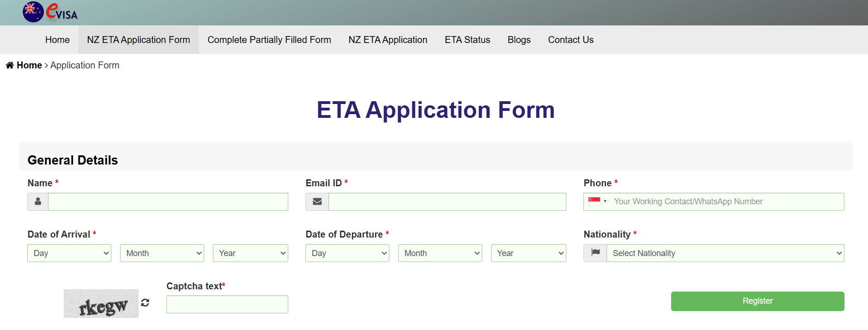Focus the Captcha text input field
The height and width of the screenshot is (330, 868).
(x=227, y=305)
